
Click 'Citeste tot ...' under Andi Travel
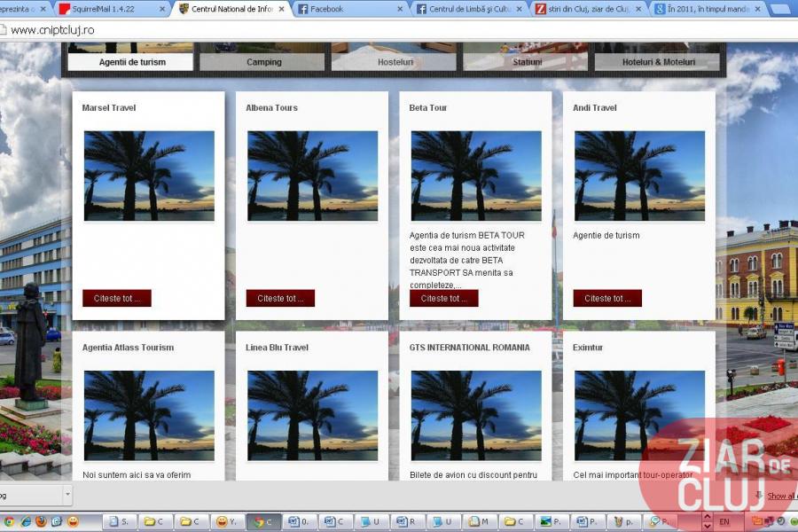607,298
